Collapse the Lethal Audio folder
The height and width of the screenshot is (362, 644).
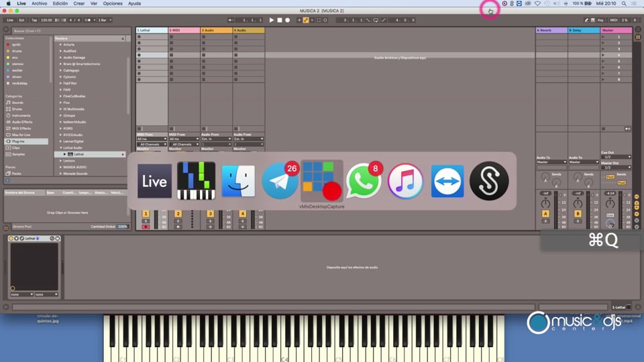click(61, 147)
